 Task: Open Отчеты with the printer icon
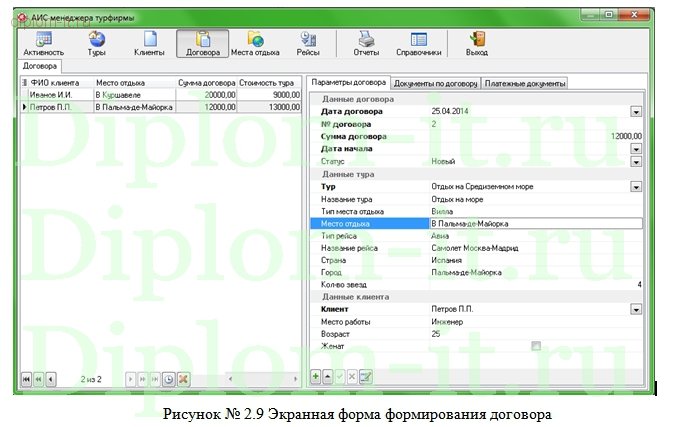[366, 43]
